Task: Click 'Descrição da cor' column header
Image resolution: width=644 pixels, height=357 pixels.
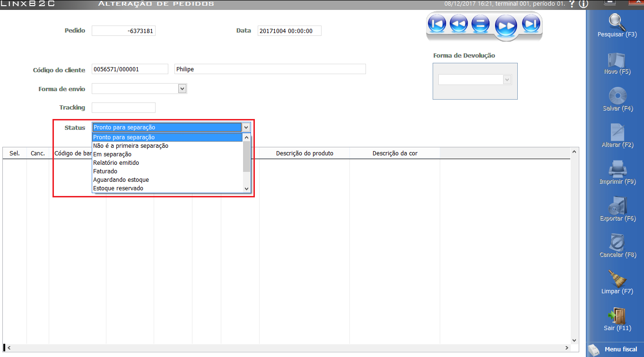Action: (395, 153)
